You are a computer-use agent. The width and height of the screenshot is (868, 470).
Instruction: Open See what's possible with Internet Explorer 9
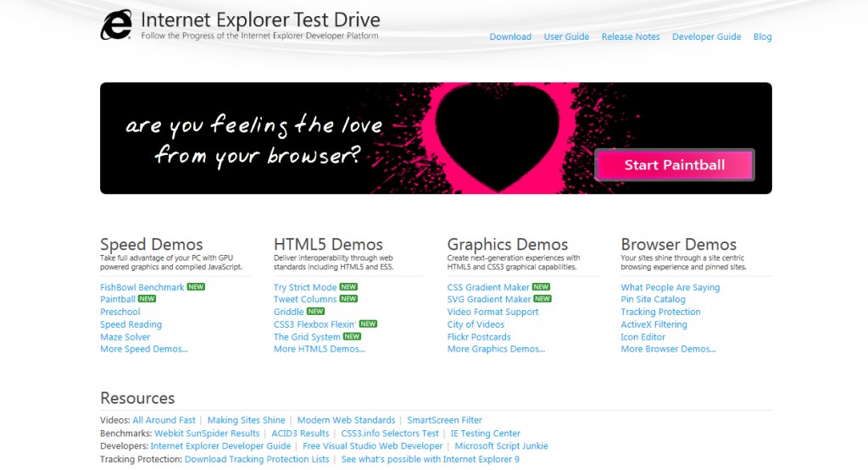[x=430, y=460]
